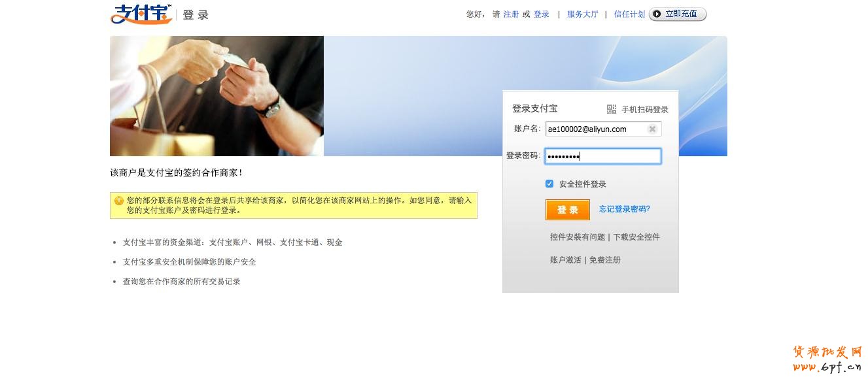Click the 控件安装有问题 link
The height and width of the screenshot is (381, 868).
coord(578,237)
